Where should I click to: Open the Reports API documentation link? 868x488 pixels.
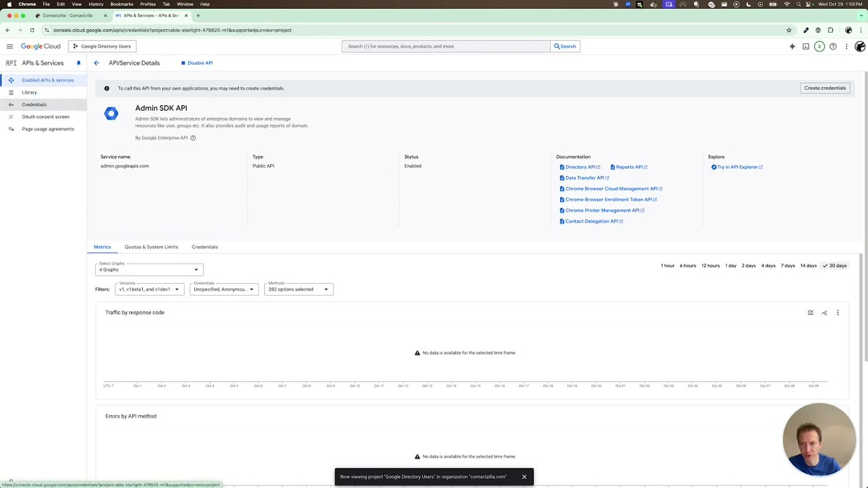click(x=629, y=167)
